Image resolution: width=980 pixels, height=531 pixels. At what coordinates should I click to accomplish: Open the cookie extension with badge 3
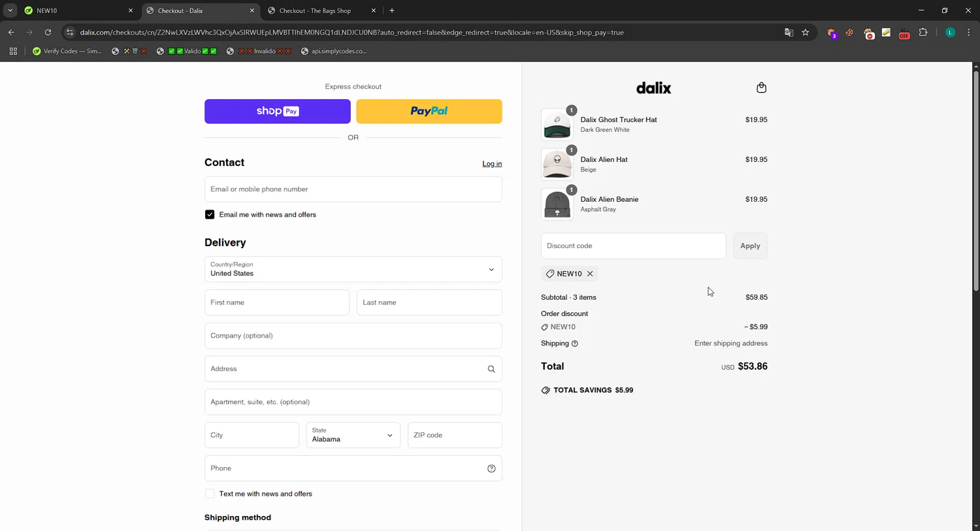tap(832, 33)
